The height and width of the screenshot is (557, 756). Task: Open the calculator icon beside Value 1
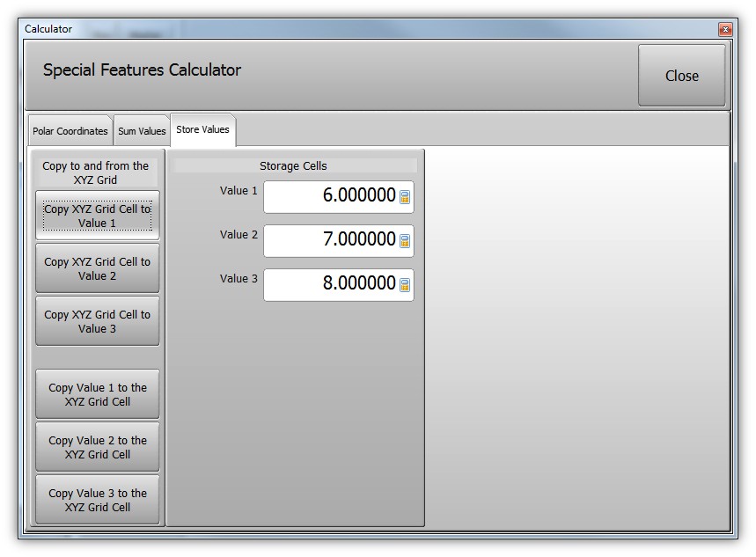[405, 197]
